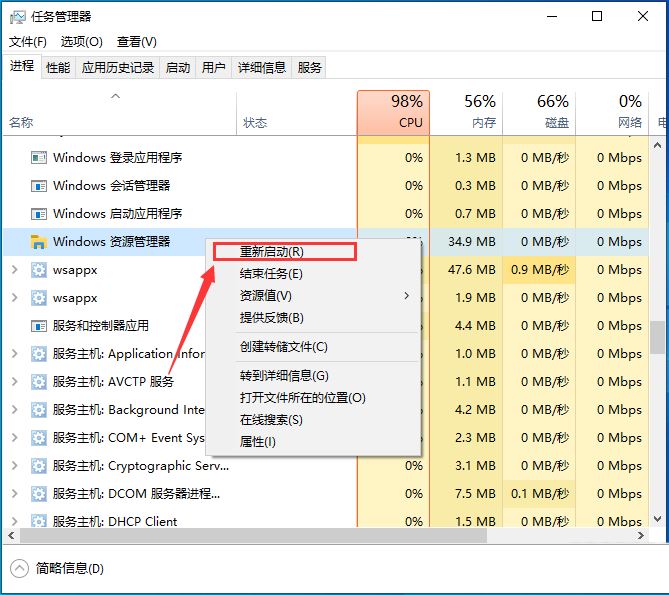Sort by the 内存 column header
Image resolution: width=669 pixels, height=595 pixels.
(x=466, y=113)
